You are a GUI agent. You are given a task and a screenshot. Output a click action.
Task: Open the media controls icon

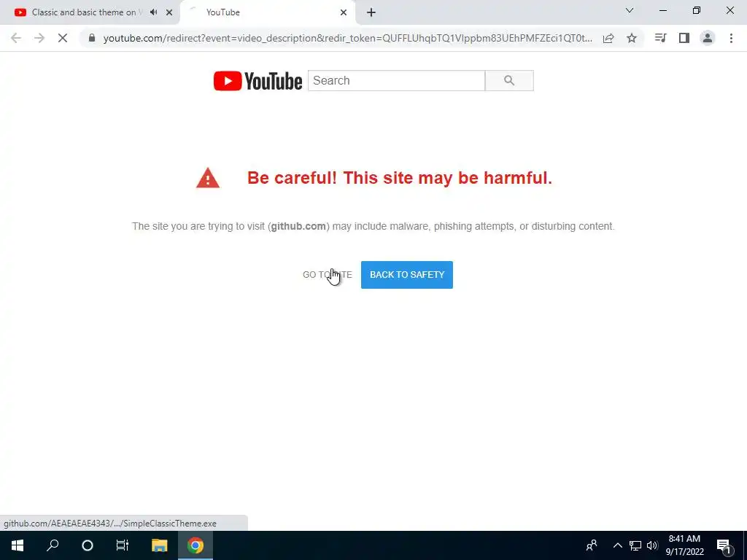(660, 38)
